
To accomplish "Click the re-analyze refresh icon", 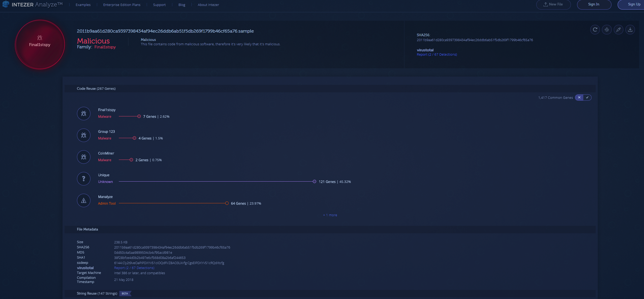I will [595, 30].
